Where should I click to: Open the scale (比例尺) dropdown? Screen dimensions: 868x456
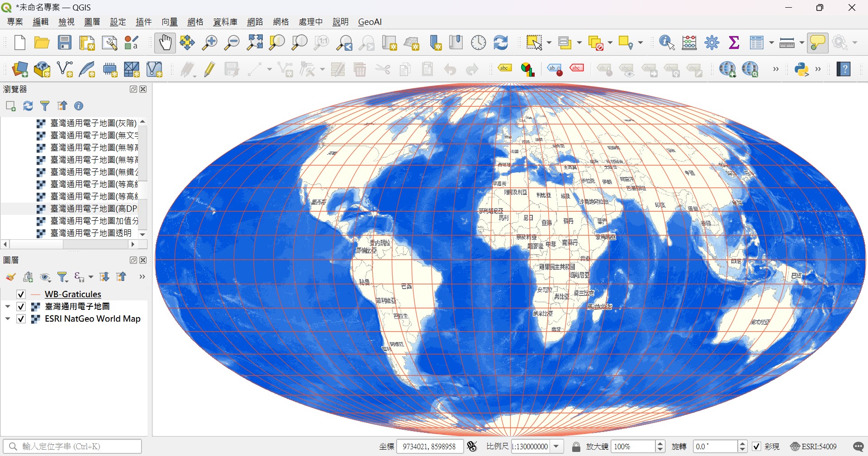557,446
